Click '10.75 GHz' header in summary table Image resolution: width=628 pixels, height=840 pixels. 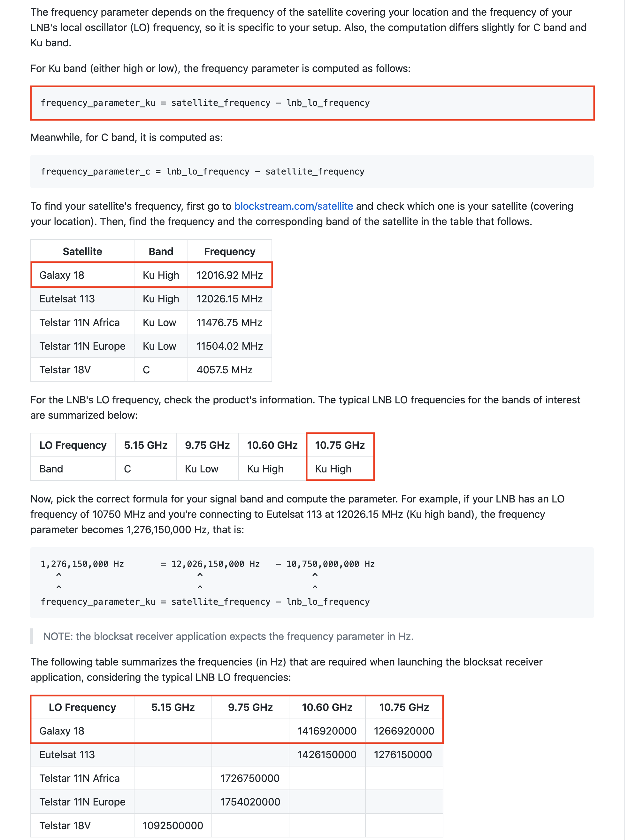coord(404,707)
